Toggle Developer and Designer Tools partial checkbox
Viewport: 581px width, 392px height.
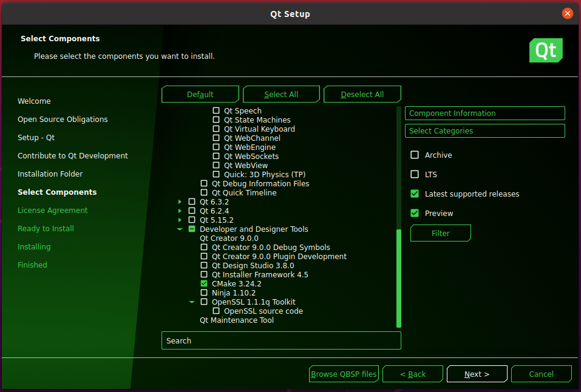[192, 229]
